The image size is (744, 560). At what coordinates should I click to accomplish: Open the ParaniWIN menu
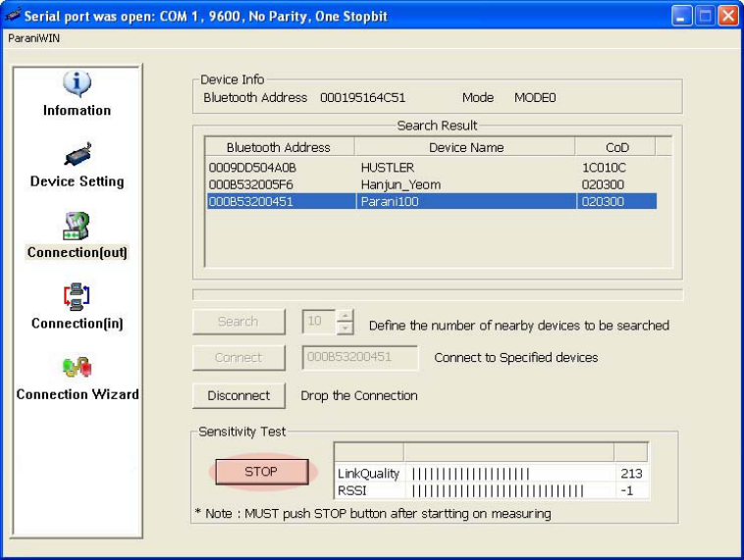33,38
